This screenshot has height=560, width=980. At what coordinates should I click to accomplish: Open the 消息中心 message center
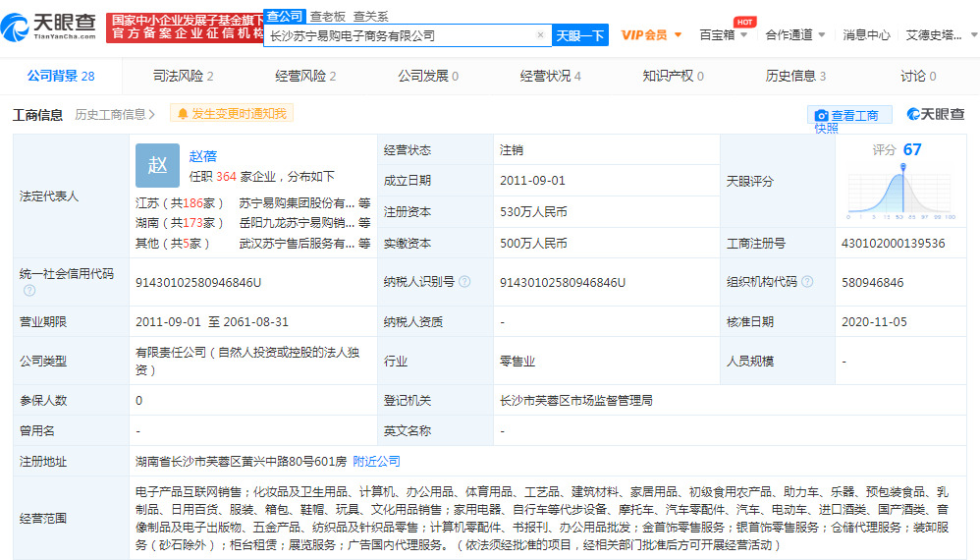(x=866, y=35)
